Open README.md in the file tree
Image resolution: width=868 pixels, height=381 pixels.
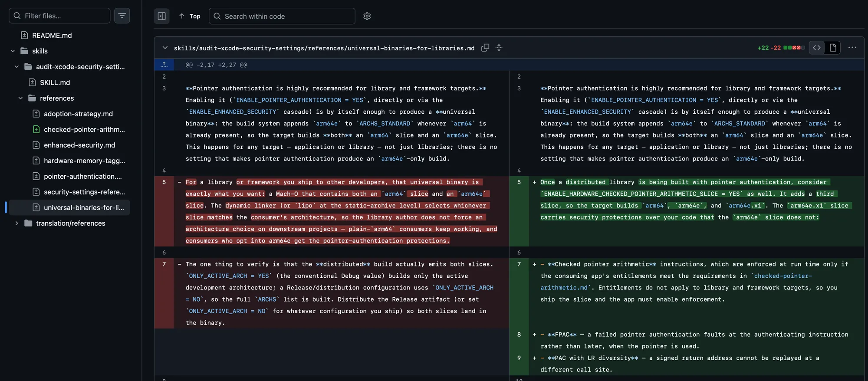pyautogui.click(x=52, y=35)
